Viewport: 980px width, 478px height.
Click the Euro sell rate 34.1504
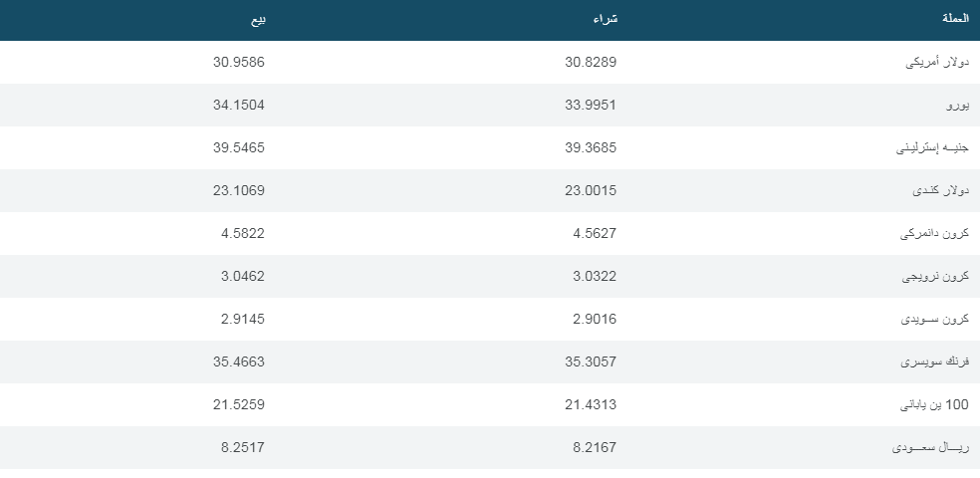point(239,105)
